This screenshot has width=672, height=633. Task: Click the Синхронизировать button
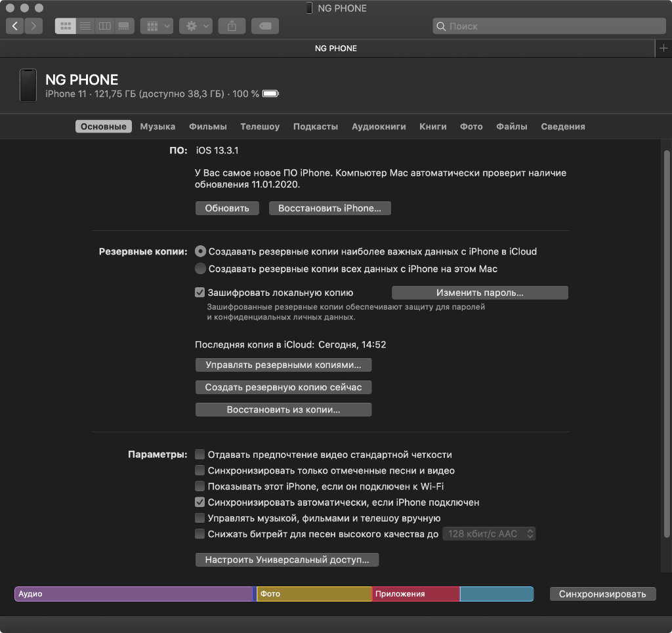[602, 594]
